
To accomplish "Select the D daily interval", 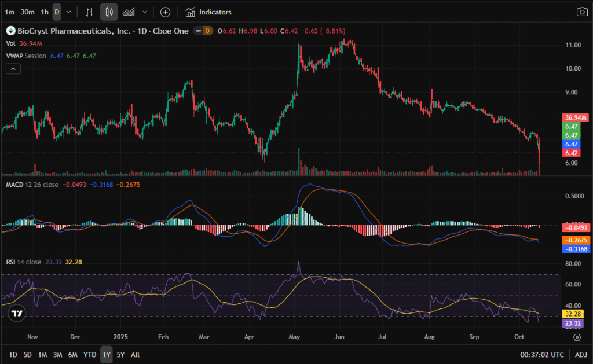I will (56, 12).
